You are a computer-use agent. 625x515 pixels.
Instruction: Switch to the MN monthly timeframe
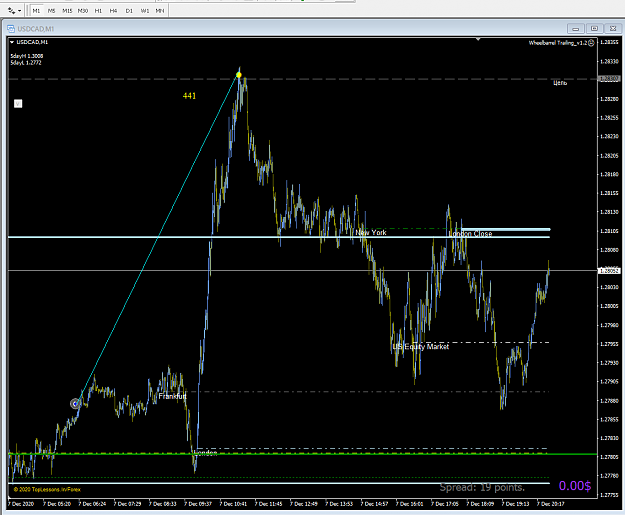[160, 11]
